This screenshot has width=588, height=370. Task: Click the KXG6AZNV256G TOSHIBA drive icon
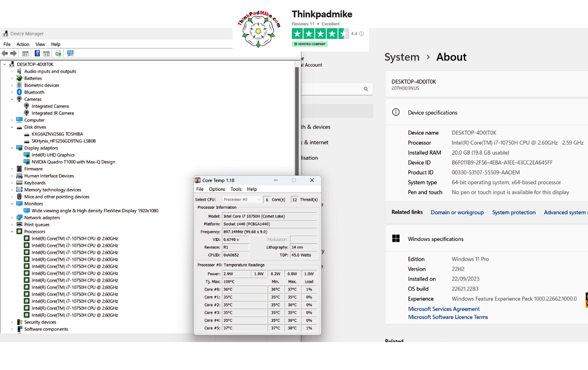pos(27,134)
